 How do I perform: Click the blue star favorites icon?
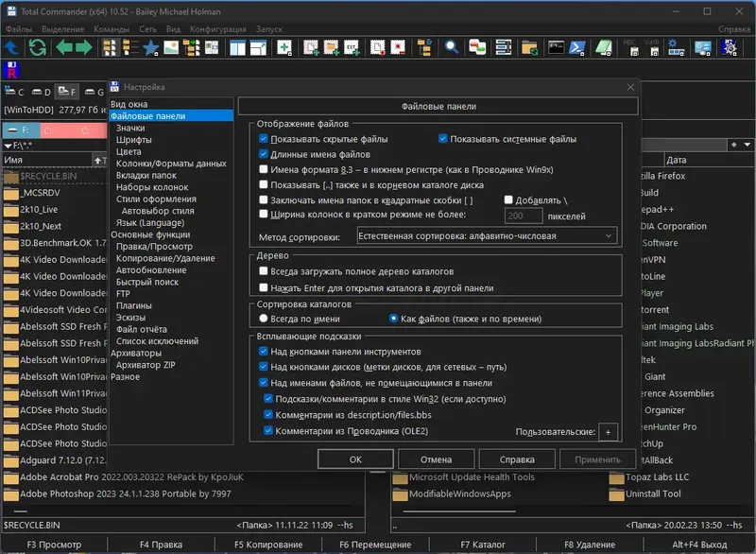(151, 47)
